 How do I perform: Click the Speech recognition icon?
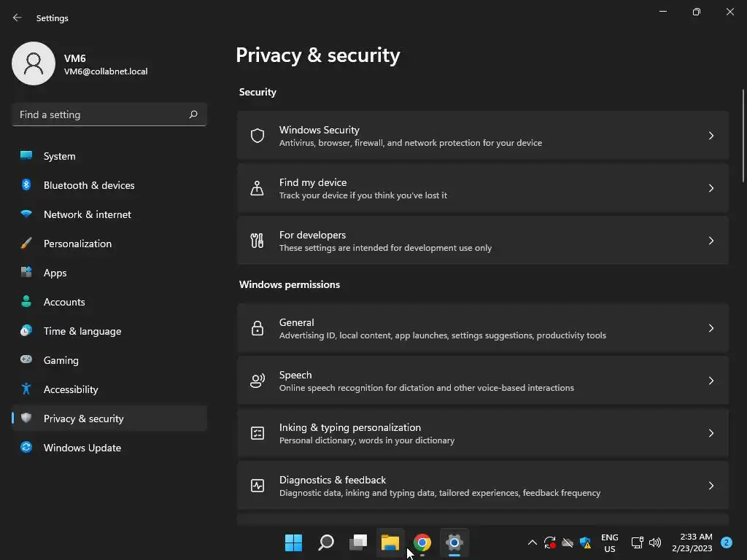[x=258, y=381]
